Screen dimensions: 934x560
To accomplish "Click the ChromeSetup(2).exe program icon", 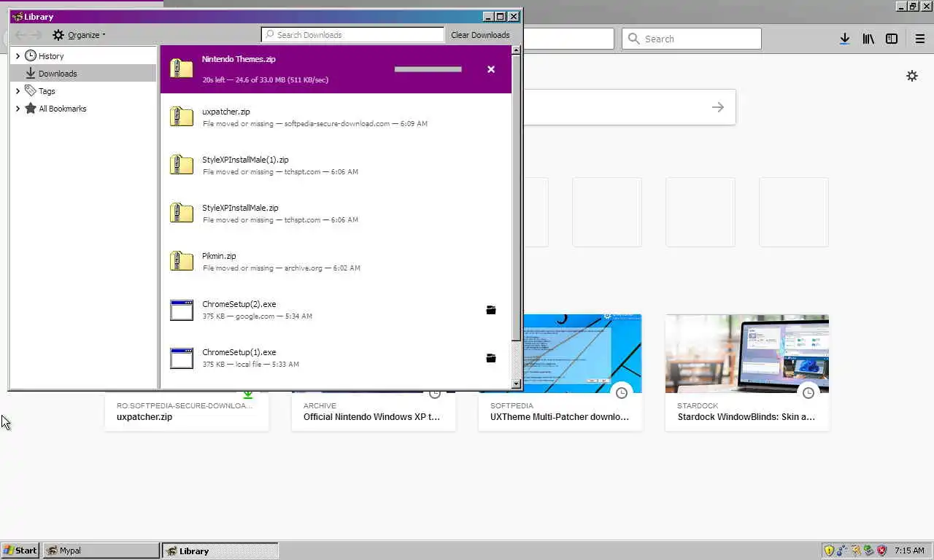I will click(x=182, y=310).
